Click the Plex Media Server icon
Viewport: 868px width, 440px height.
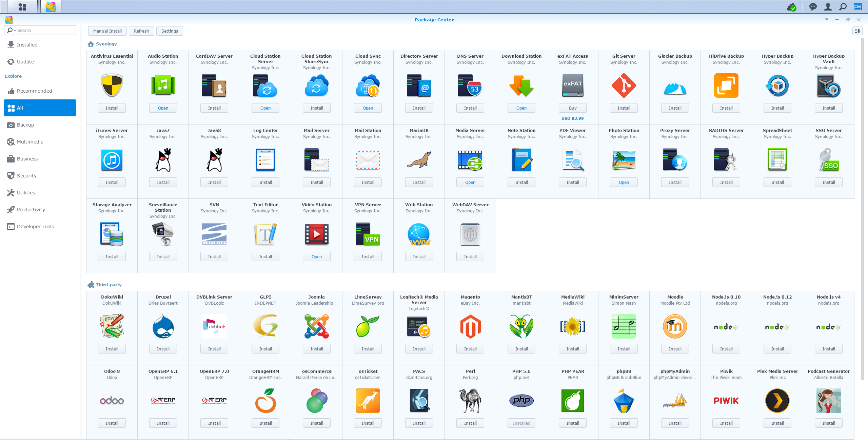(777, 401)
